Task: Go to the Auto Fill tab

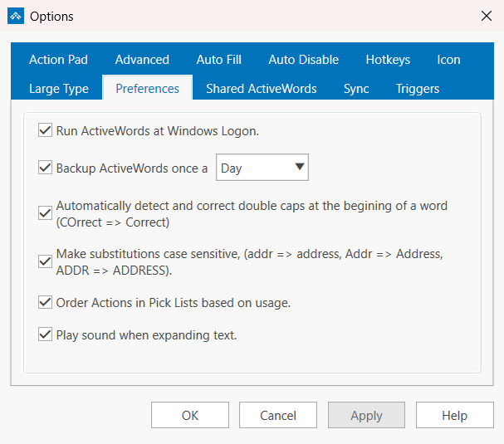Action: (x=219, y=60)
